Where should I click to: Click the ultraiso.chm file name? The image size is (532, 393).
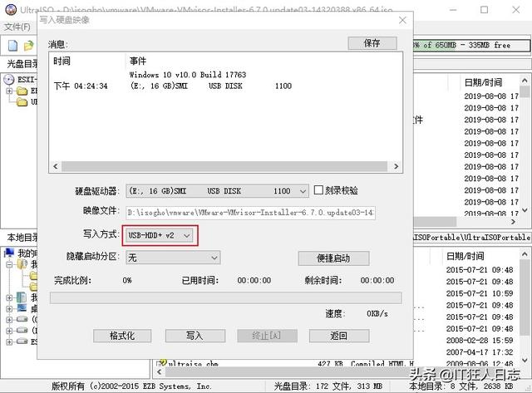[x=194, y=364]
